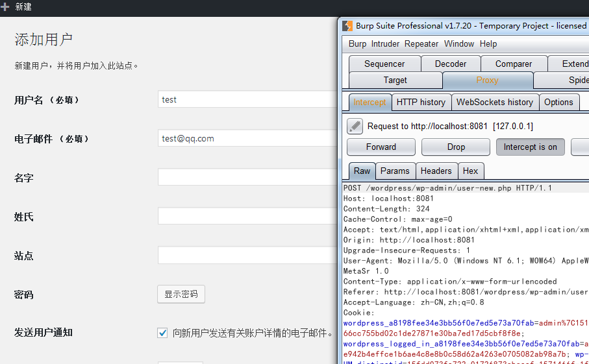Switch to the Comparer tab
Image resolution: width=589 pixels, height=364 pixels.
point(514,64)
